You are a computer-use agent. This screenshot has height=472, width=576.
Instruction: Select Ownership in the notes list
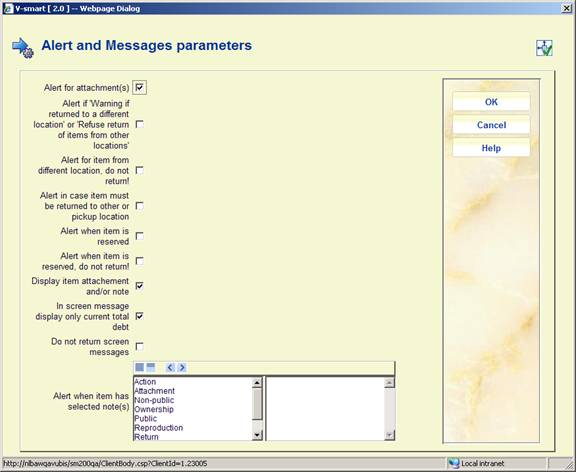(x=154, y=409)
